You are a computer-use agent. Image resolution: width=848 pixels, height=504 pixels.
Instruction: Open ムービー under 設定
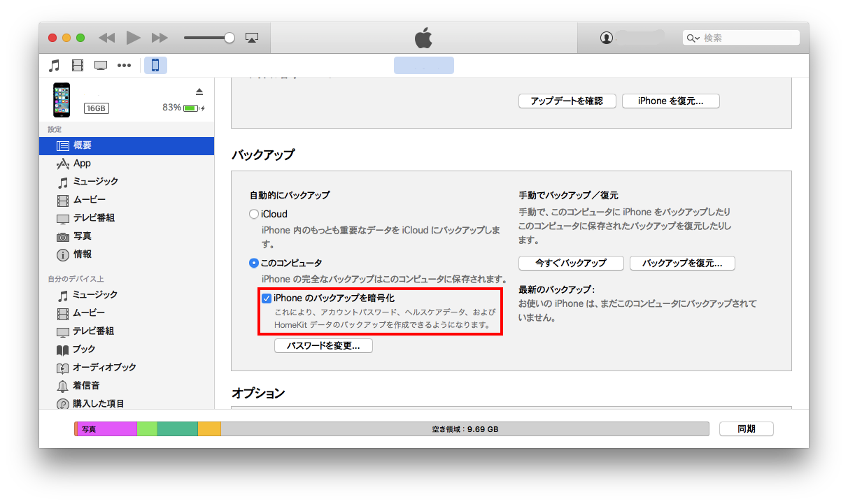point(127,200)
